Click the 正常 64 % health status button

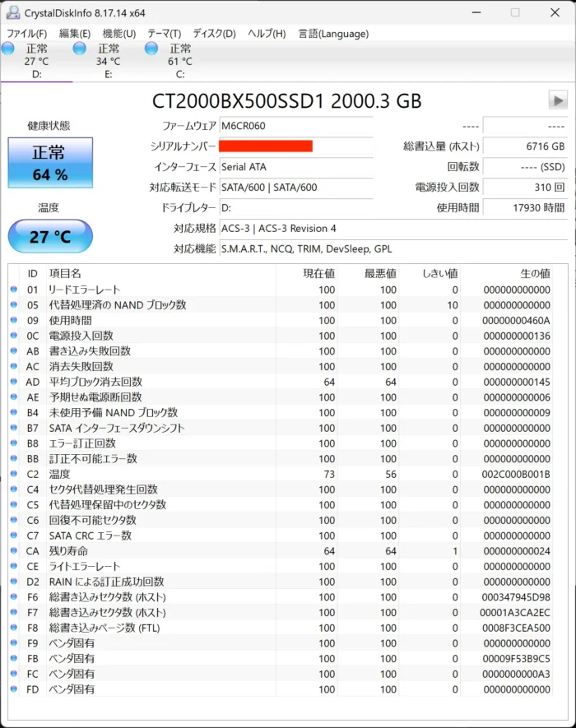[50, 163]
